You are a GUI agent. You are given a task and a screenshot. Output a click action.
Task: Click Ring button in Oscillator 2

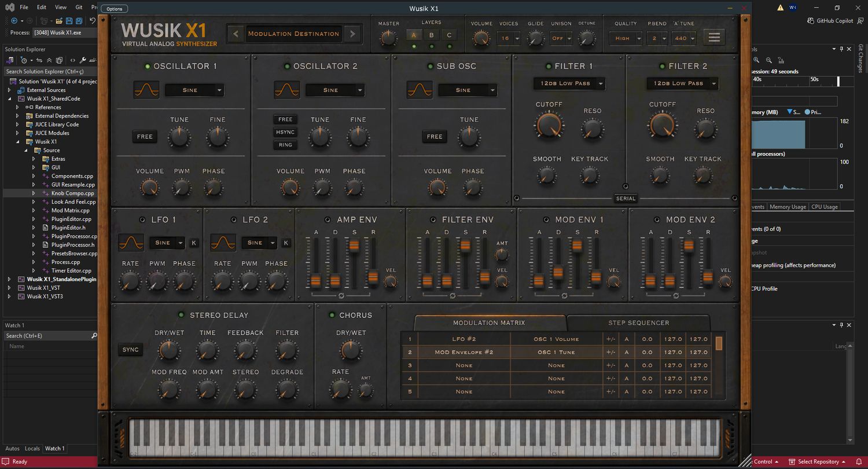(x=285, y=145)
